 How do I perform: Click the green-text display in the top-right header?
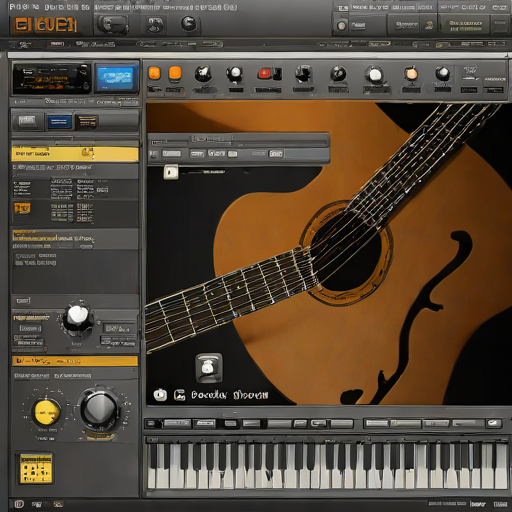[465, 26]
